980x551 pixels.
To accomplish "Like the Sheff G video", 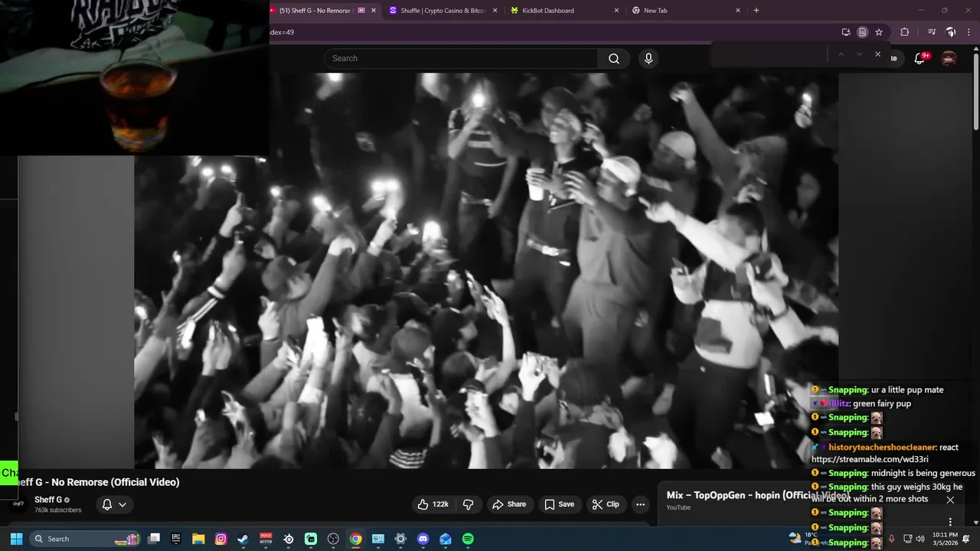I will click(x=433, y=504).
